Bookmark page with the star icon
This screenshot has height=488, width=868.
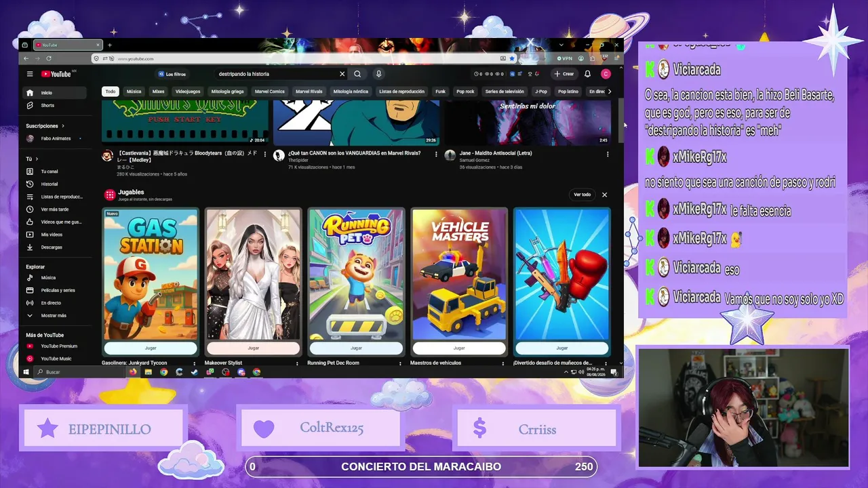[512, 58]
